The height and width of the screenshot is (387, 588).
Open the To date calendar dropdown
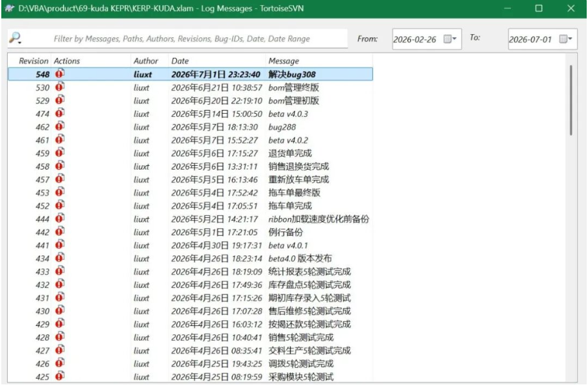coord(565,39)
